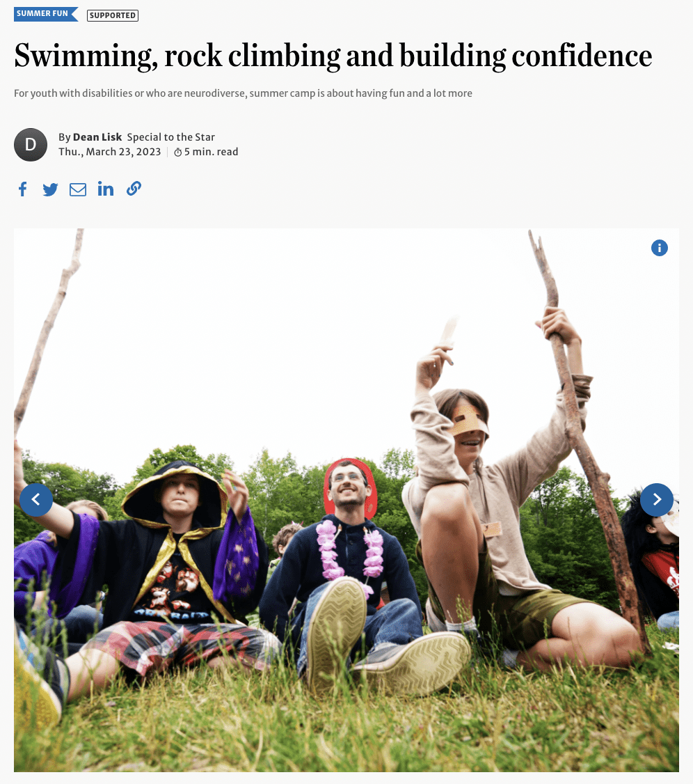
Task: Open author Dean Lisk's profile
Action: click(97, 137)
